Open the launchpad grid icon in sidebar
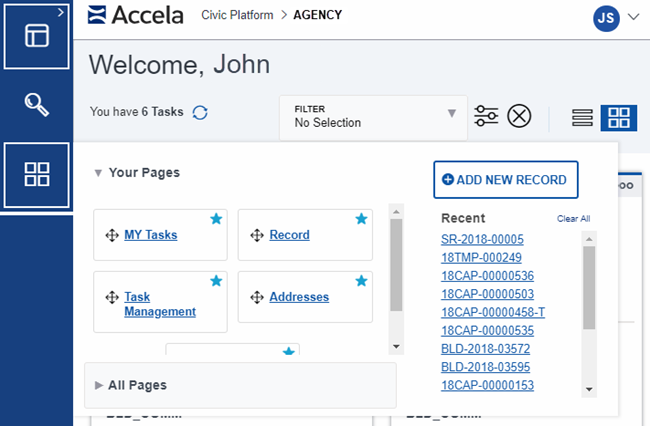Viewport: 650px width, 426px height. tap(36, 175)
